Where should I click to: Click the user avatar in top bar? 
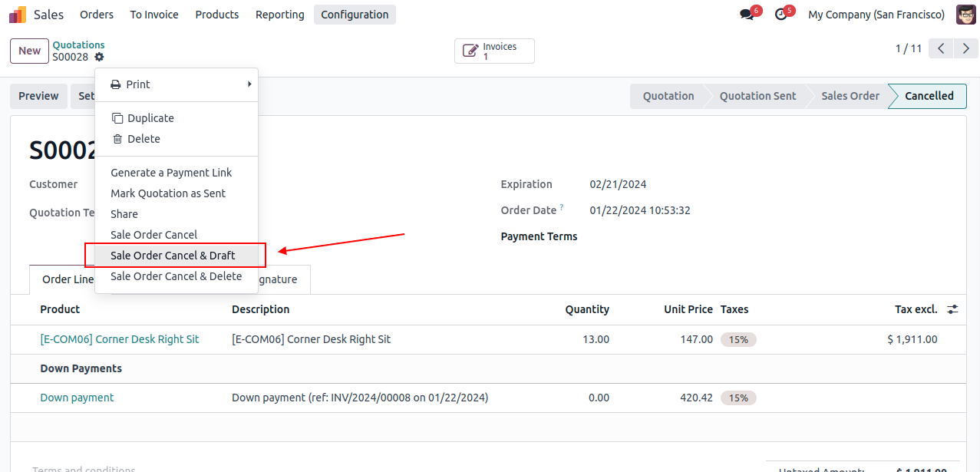(965, 15)
